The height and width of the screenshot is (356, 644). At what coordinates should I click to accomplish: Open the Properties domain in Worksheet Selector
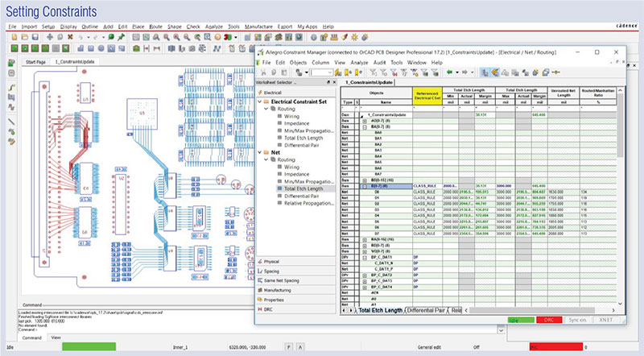click(x=295, y=300)
